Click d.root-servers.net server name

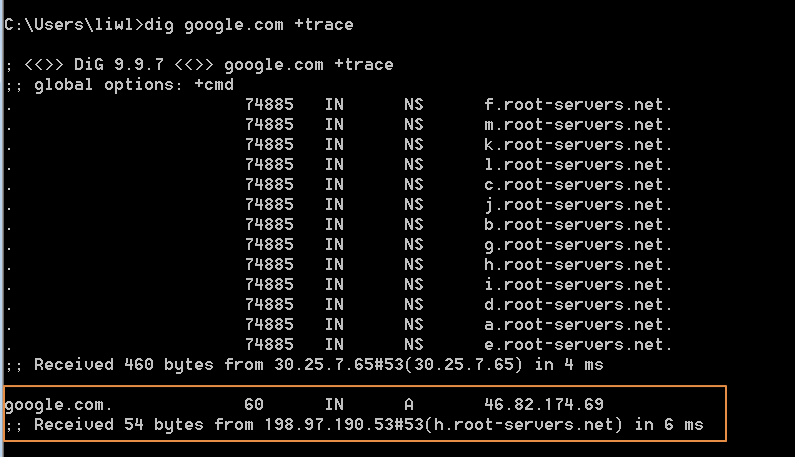coord(578,304)
